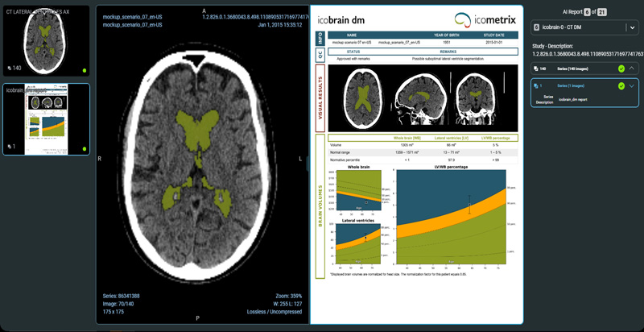644x332 pixels.
Task: Click the Normative percentile row label
Action: pos(345,160)
